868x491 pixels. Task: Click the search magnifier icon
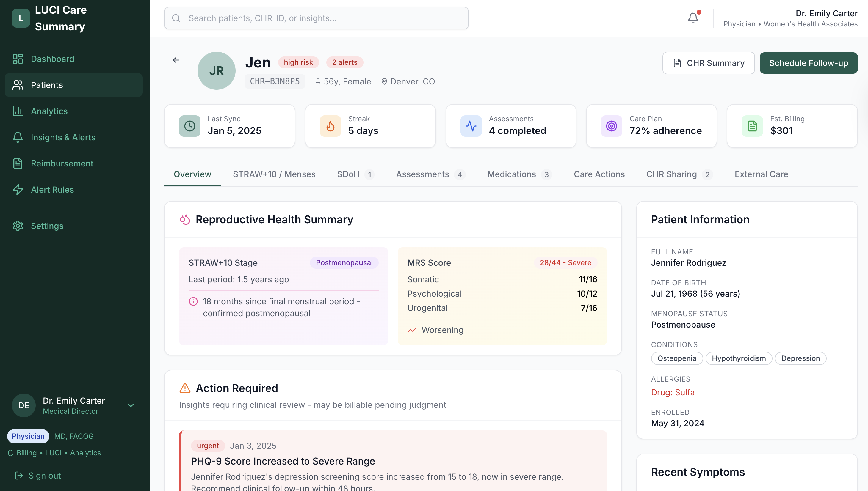click(176, 18)
